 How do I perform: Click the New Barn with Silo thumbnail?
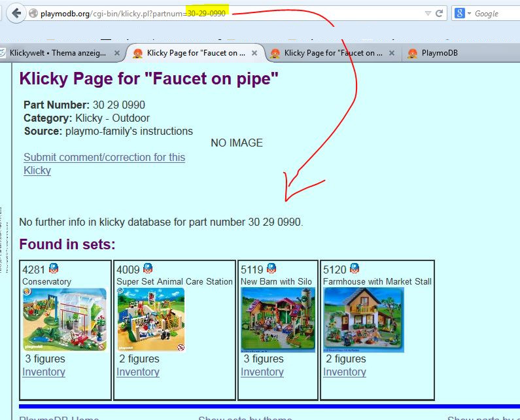pos(278,319)
